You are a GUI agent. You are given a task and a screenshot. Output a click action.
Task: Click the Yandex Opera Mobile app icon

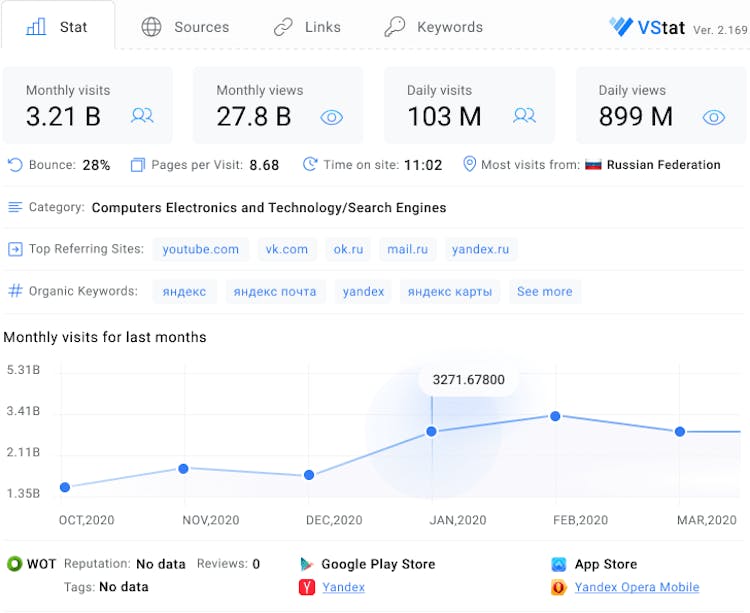[x=559, y=587]
